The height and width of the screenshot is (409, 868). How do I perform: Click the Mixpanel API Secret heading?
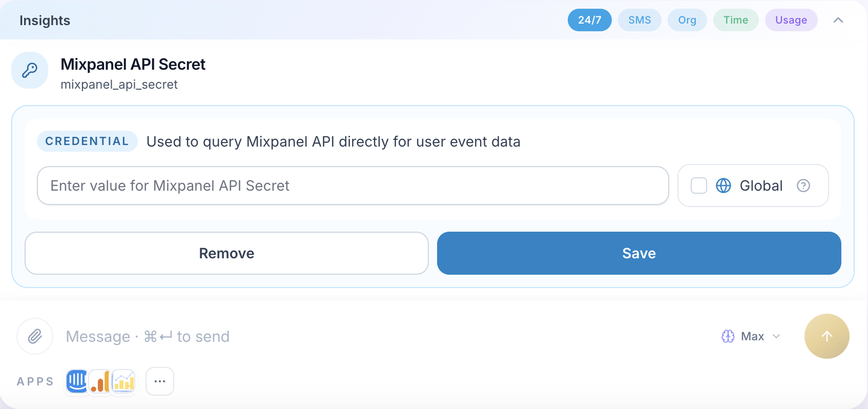click(133, 65)
